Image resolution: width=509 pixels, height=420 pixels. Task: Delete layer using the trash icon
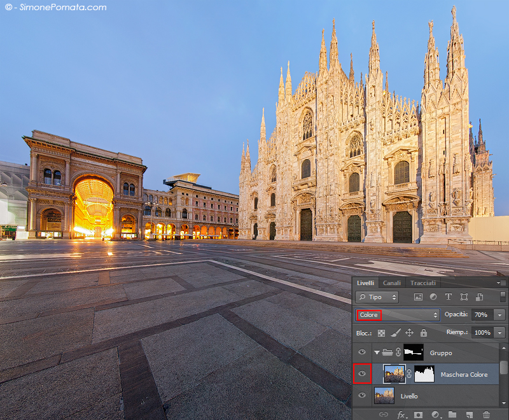tap(486, 414)
